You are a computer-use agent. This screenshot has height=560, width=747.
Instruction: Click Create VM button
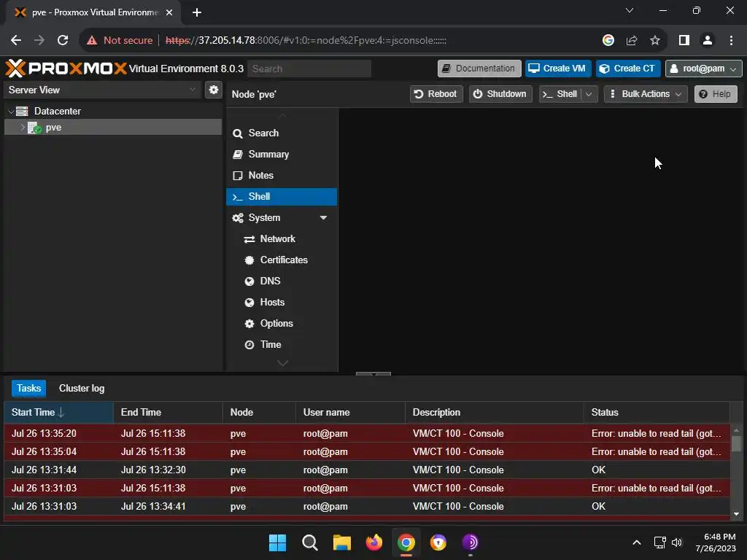(558, 69)
